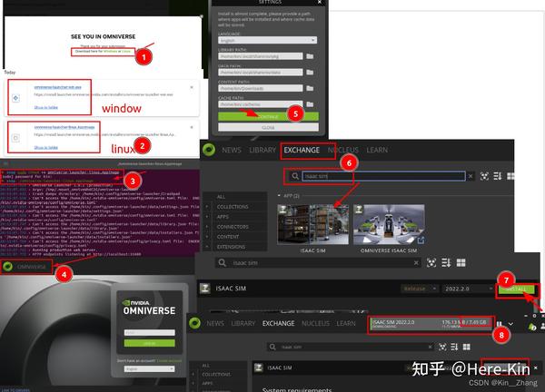Switch to the EXCHANGE tab
Screen dimensions: 545x392
coord(302,150)
